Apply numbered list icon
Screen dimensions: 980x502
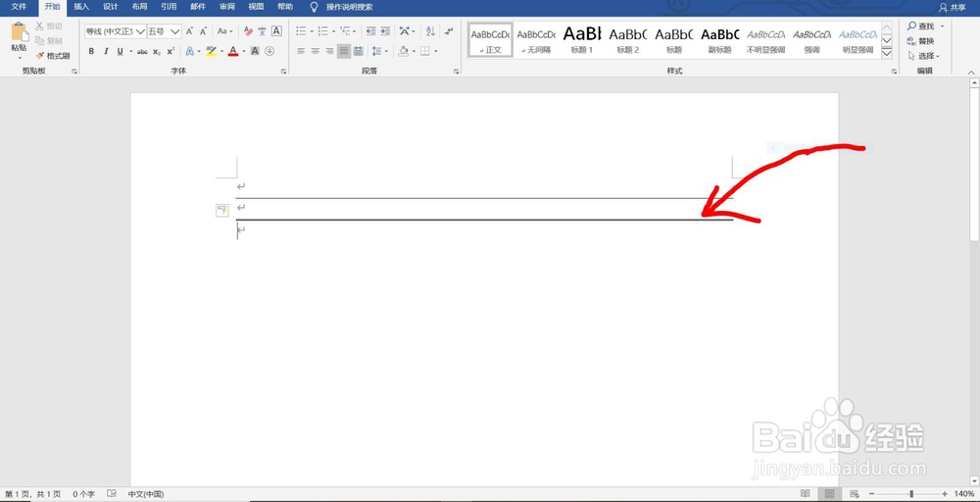pos(322,31)
